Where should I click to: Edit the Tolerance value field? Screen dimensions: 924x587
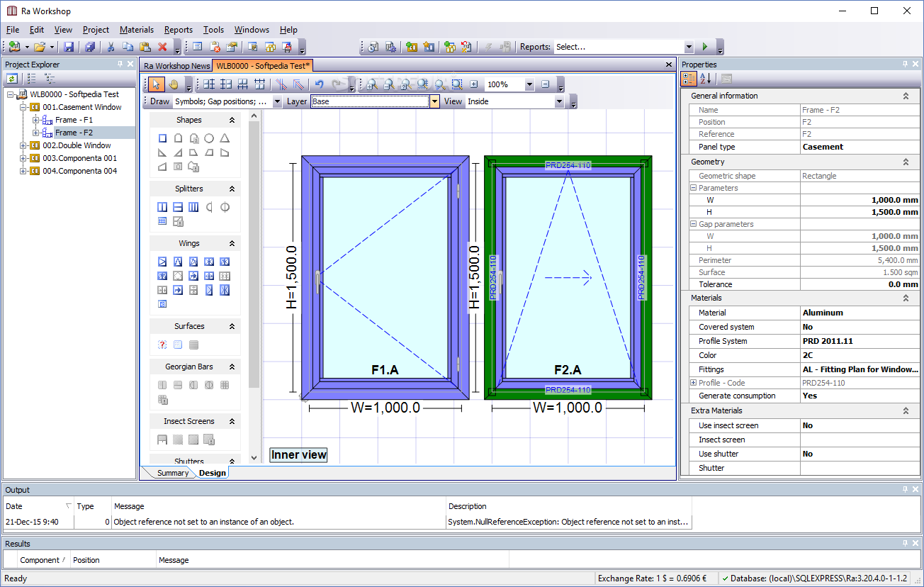(860, 284)
